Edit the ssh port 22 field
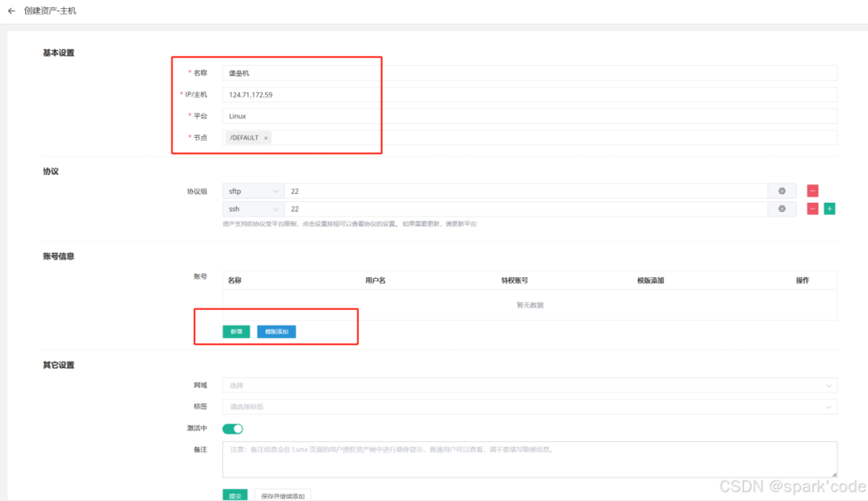868x501 pixels. click(526, 208)
